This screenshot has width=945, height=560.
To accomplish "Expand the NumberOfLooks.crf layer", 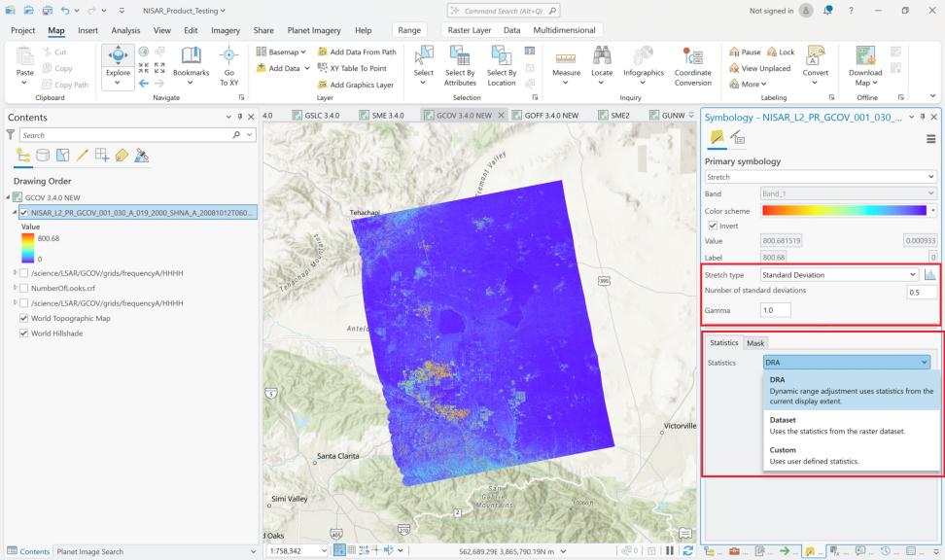I will click(x=15, y=288).
